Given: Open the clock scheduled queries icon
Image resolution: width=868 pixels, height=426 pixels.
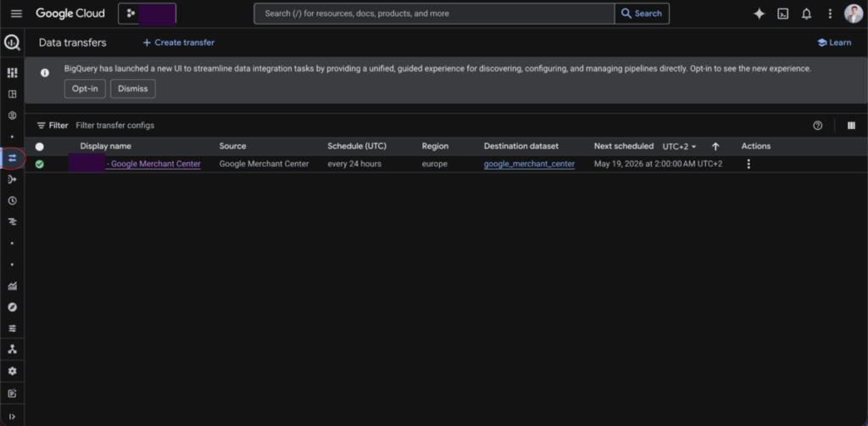Looking at the screenshot, I should point(12,200).
